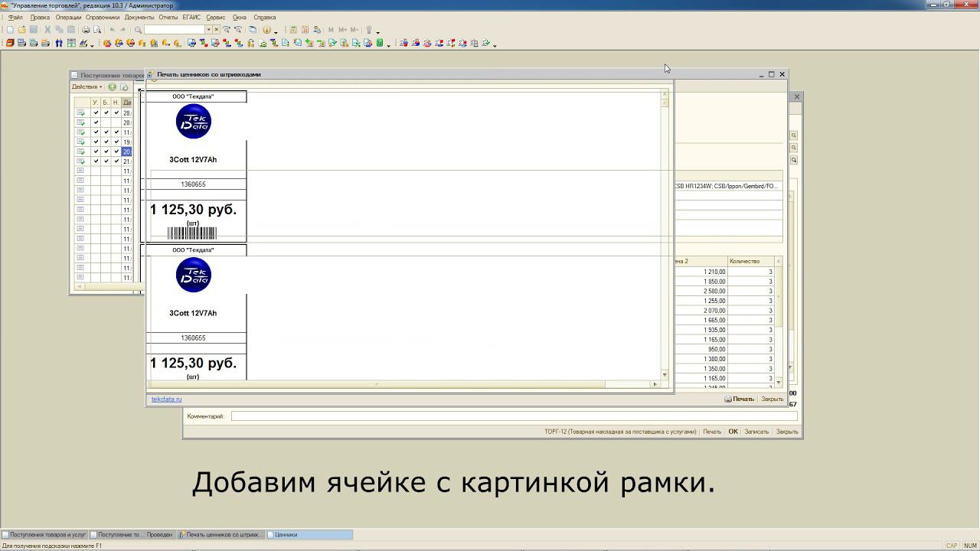Click the windows cascade icon in the toolbar
The image size is (980, 551).
253,30
